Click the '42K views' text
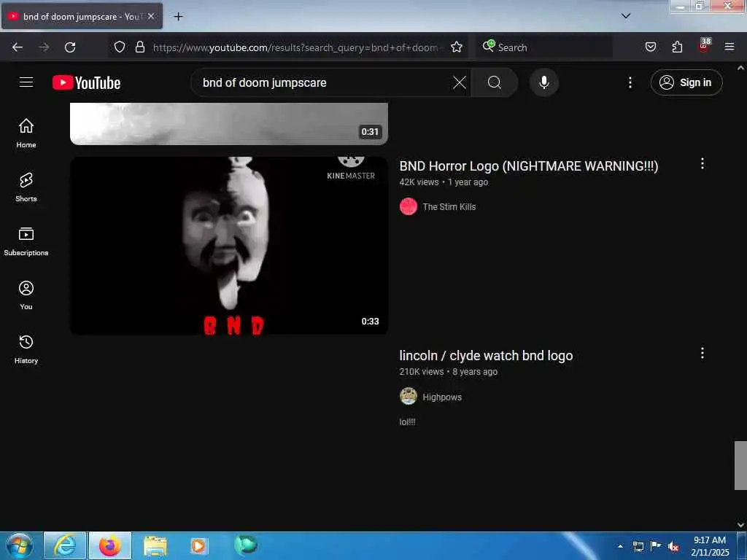Viewport: 747px width, 560px height. [x=419, y=182]
